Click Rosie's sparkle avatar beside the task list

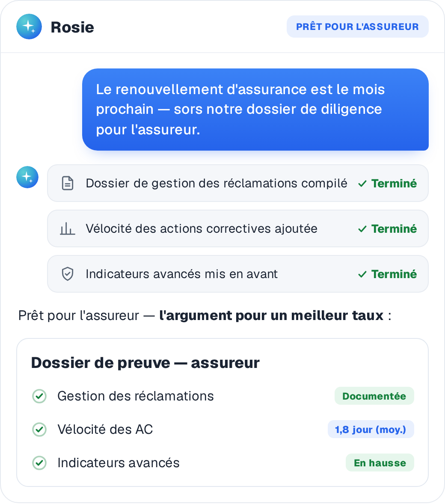click(27, 177)
